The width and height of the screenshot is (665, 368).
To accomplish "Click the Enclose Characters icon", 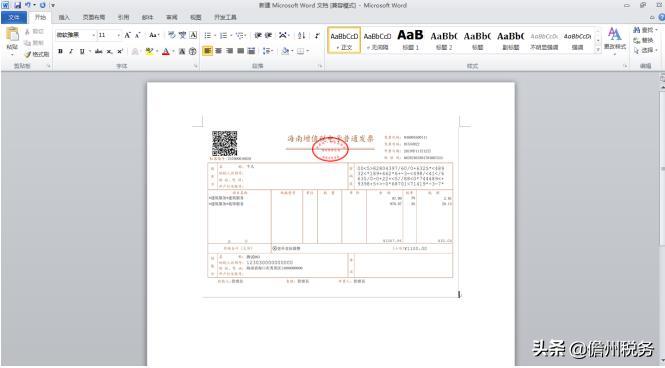I will click(x=193, y=51).
